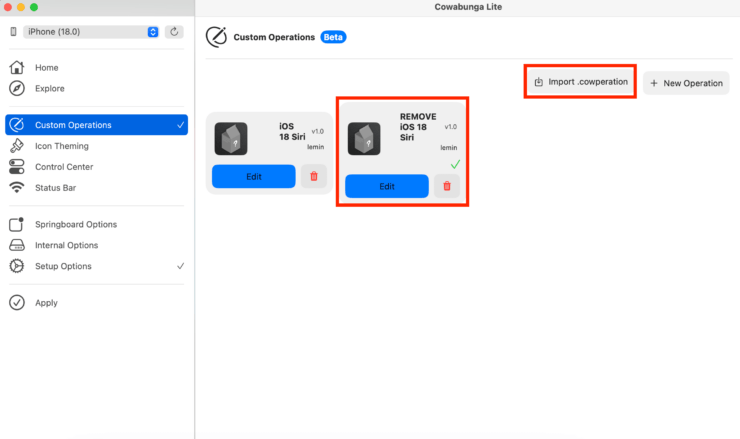Edit the REMOVE iOS 18 Siri operation

[x=387, y=186]
